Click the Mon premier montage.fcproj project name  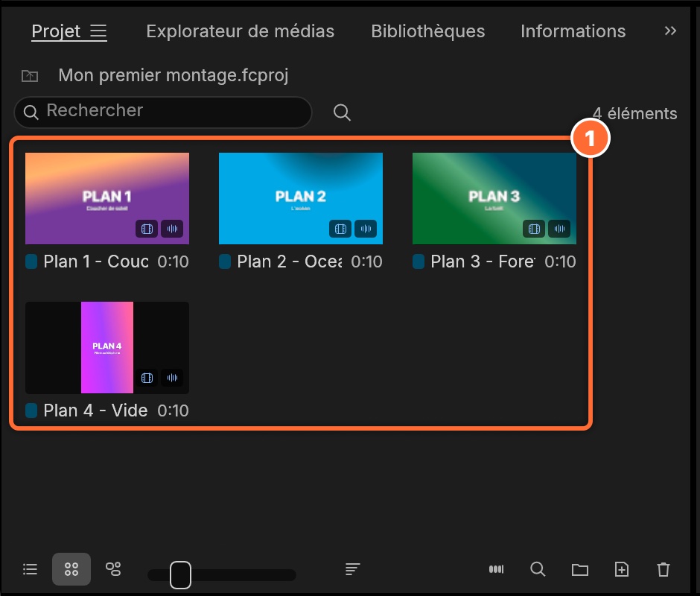point(174,75)
